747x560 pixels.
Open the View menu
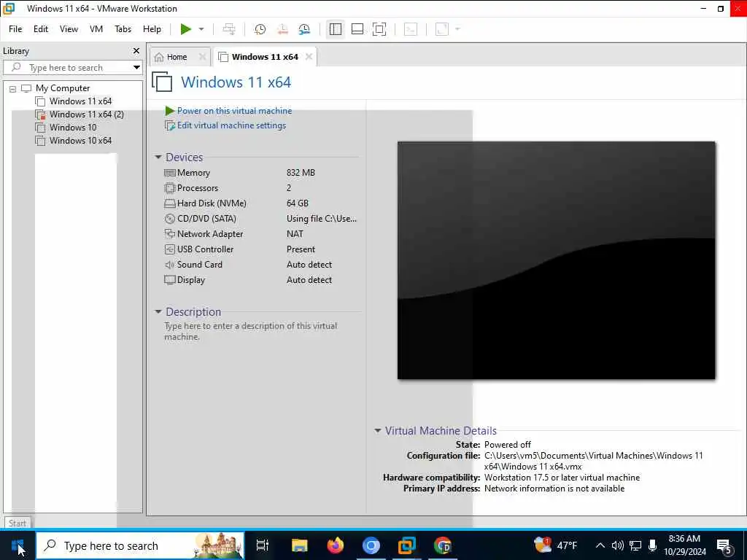[x=69, y=29]
